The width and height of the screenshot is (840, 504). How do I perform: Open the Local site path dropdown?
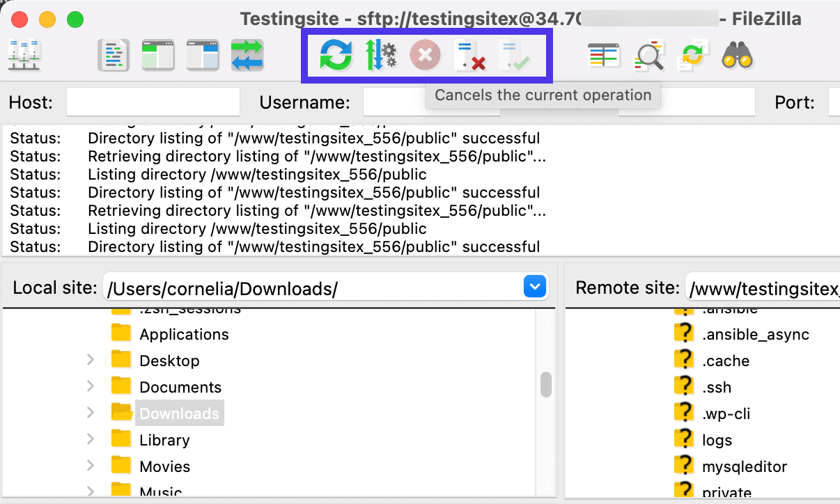(534, 288)
